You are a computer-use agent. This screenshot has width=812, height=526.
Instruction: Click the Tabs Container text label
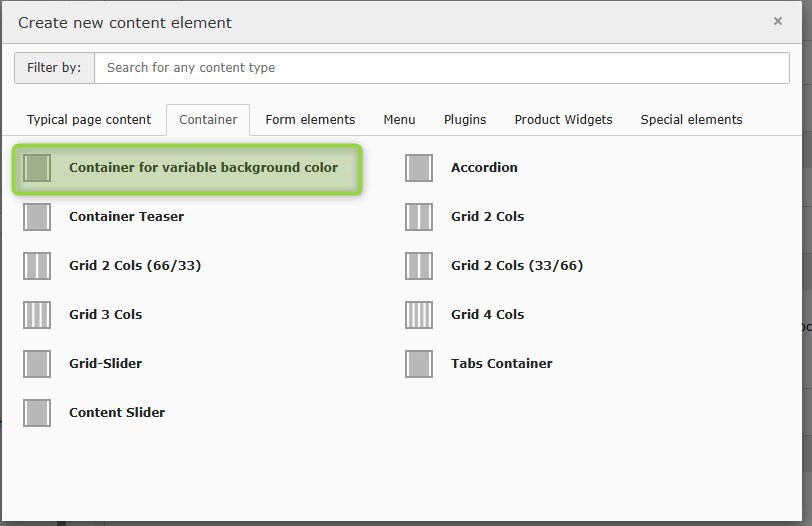click(x=501, y=364)
